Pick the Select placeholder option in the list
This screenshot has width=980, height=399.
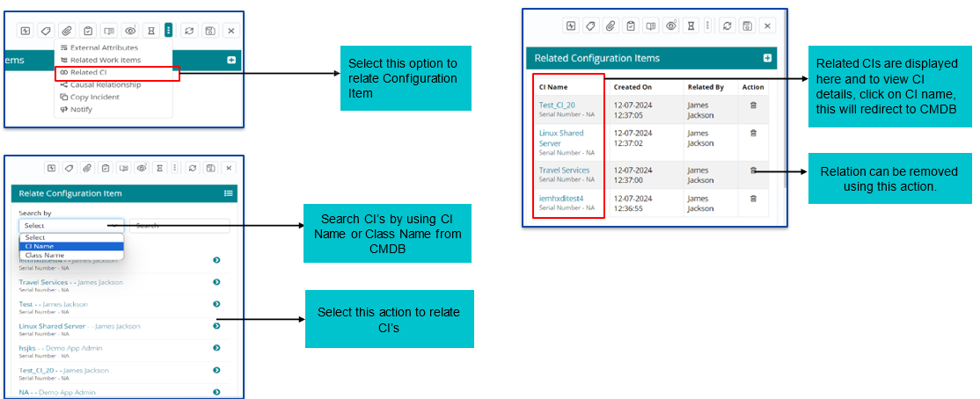pos(72,237)
